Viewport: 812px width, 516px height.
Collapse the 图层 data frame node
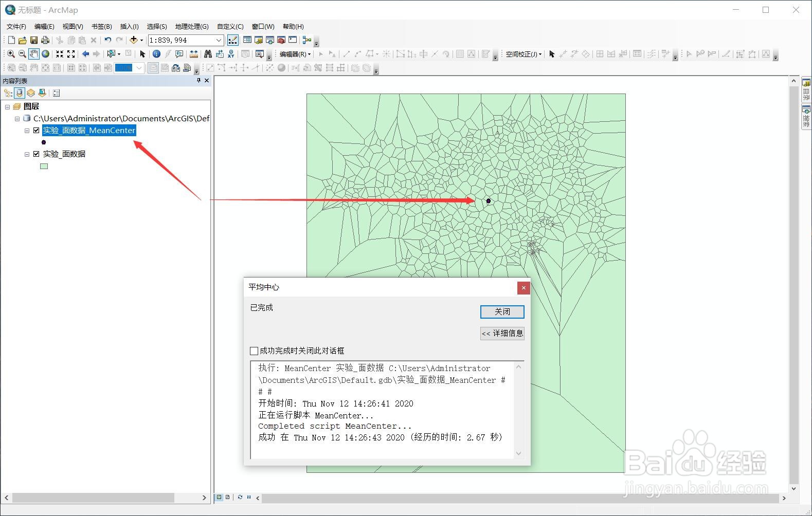7,107
